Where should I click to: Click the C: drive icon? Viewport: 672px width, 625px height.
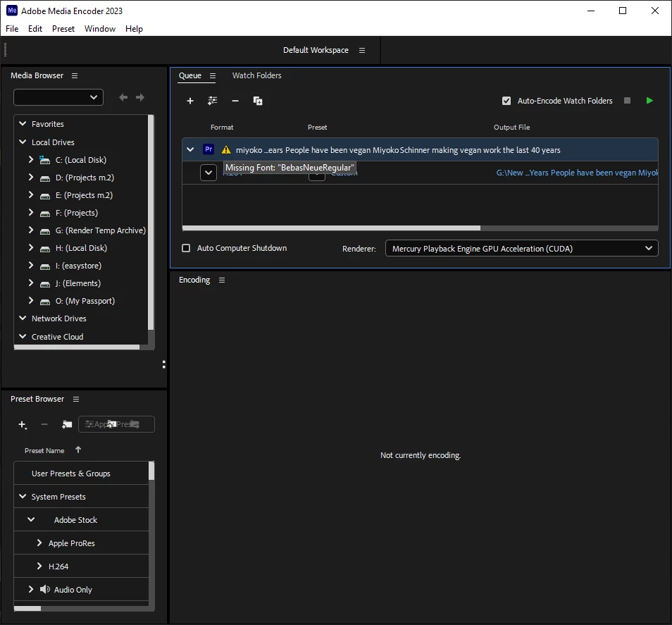(x=44, y=160)
